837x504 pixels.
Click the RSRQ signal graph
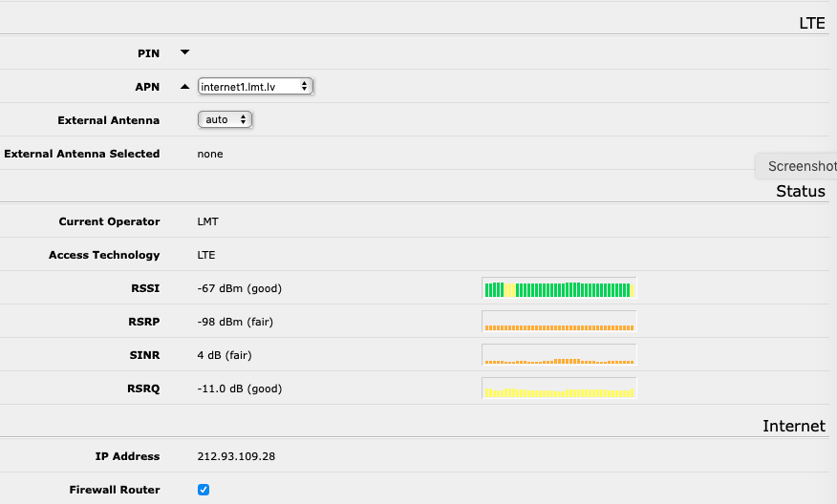(559, 388)
